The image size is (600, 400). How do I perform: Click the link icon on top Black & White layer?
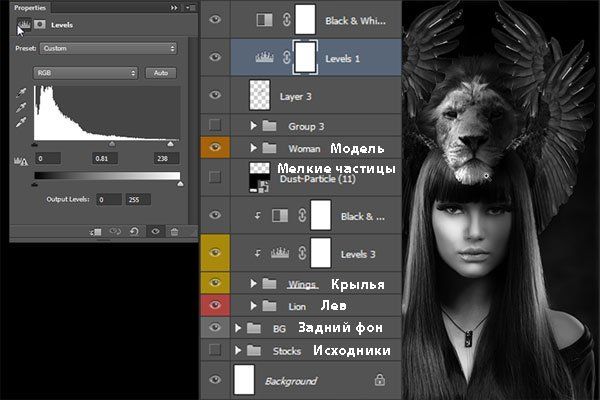[287, 20]
